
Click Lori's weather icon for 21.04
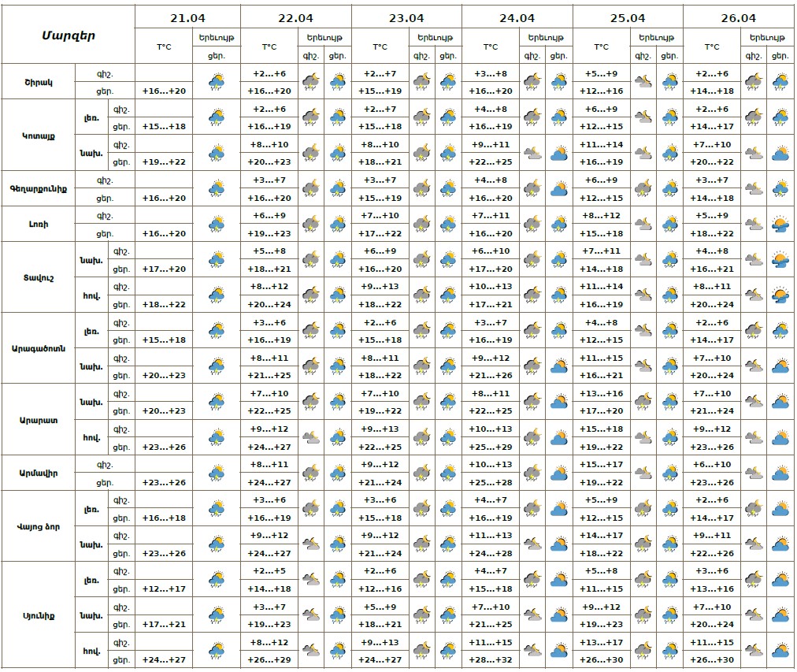click(x=216, y=224)
